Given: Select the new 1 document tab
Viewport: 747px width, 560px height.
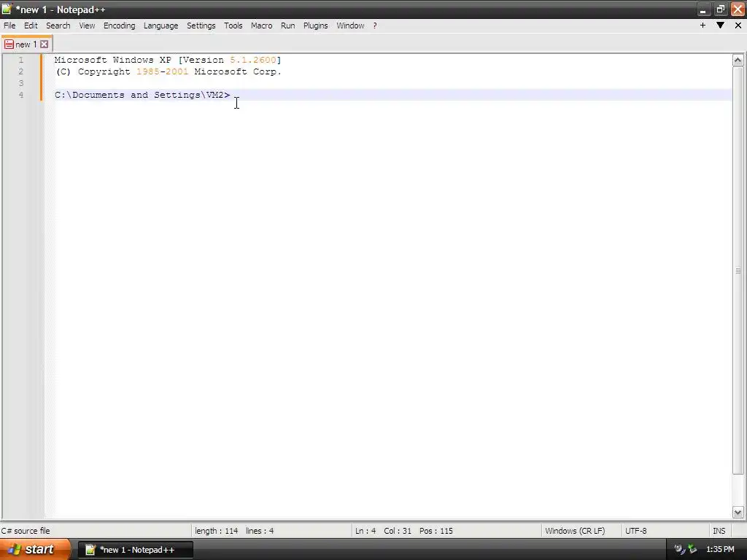Looking at the screenshot, I should point(26,44).
